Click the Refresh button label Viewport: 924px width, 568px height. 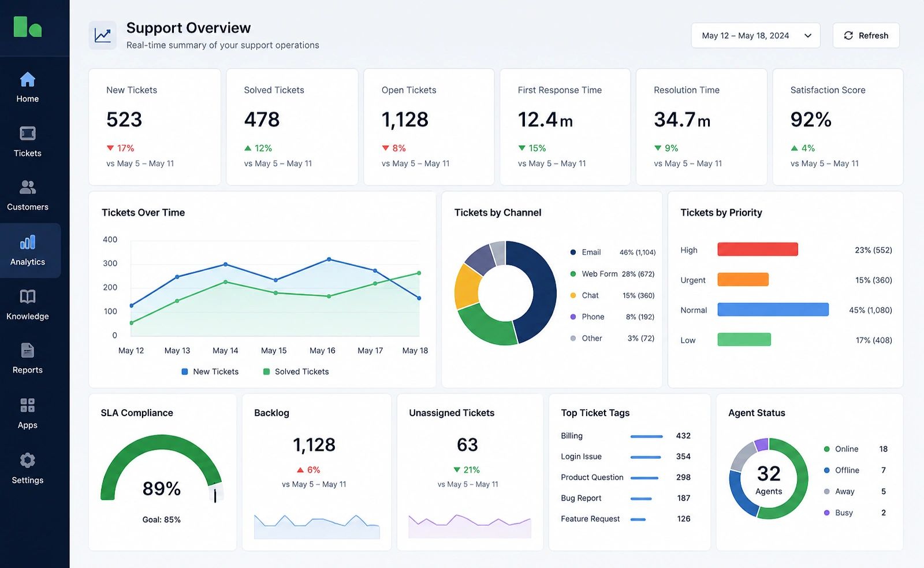(x=873, y=36)
